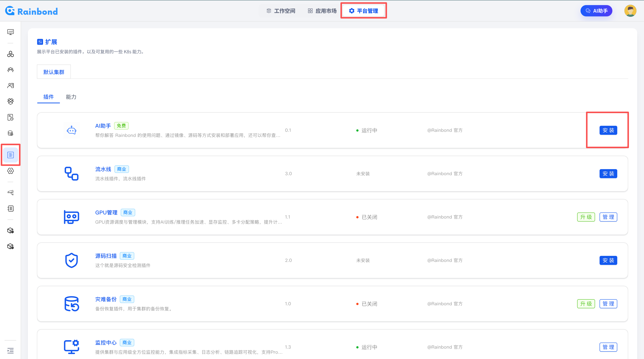The height and width of the screenshot is (359, 644).
Task: Open the lower package box sidebar icon
Action: tap(11, 246)
